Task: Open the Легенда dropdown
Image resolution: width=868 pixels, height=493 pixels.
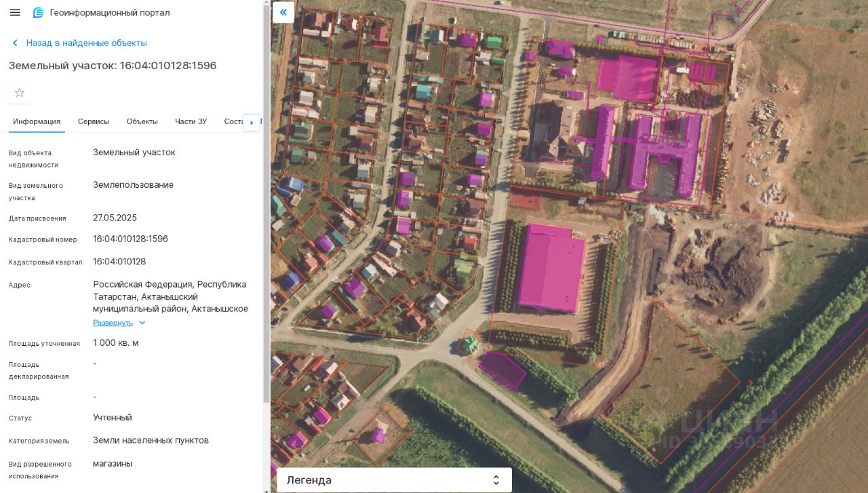Action: click(x=394, y=480)
